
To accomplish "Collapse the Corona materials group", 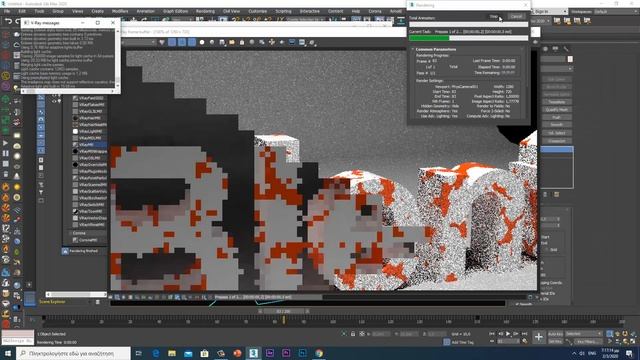I will coord(78,233).
